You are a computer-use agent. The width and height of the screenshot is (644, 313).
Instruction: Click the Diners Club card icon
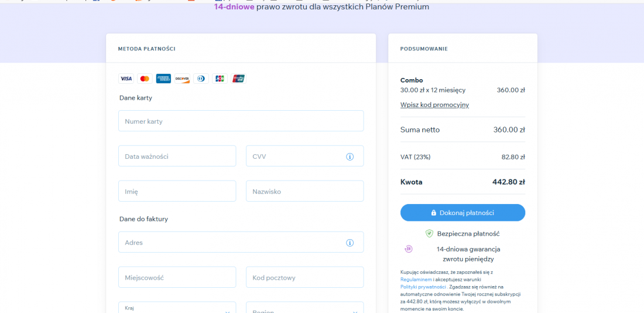click(x=201, y=79)
